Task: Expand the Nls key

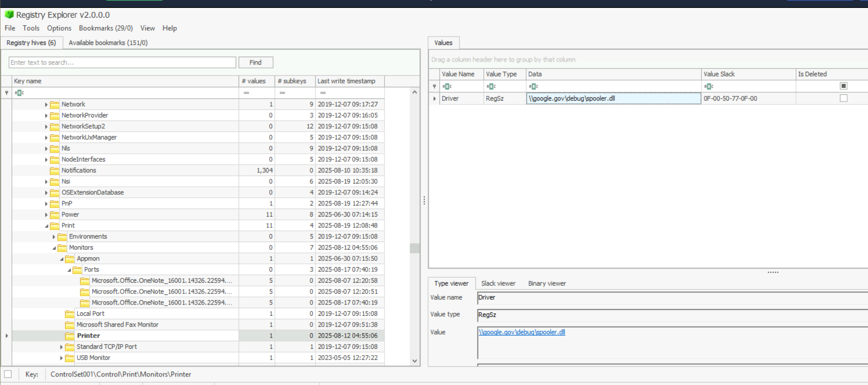Action: pyautogui.click(x=46, y=149)
